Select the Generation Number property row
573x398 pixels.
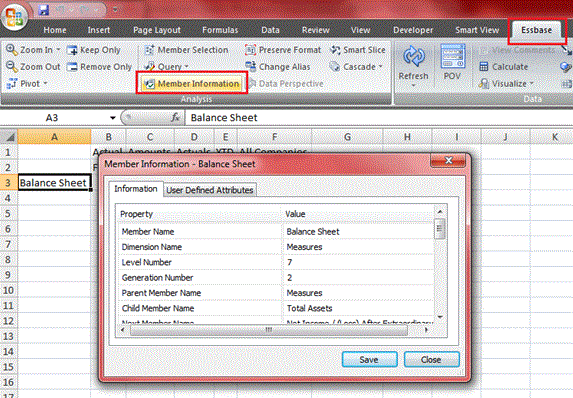[276, 278]
